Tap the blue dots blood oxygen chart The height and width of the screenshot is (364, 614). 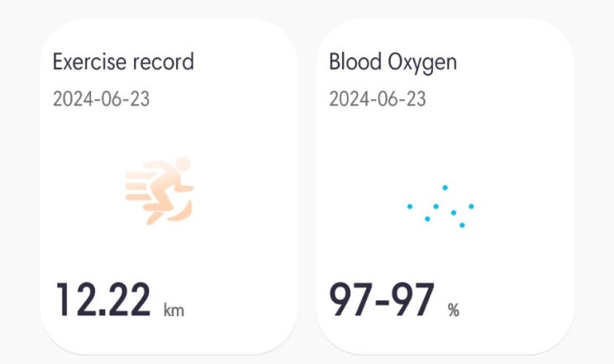[440, 206]
